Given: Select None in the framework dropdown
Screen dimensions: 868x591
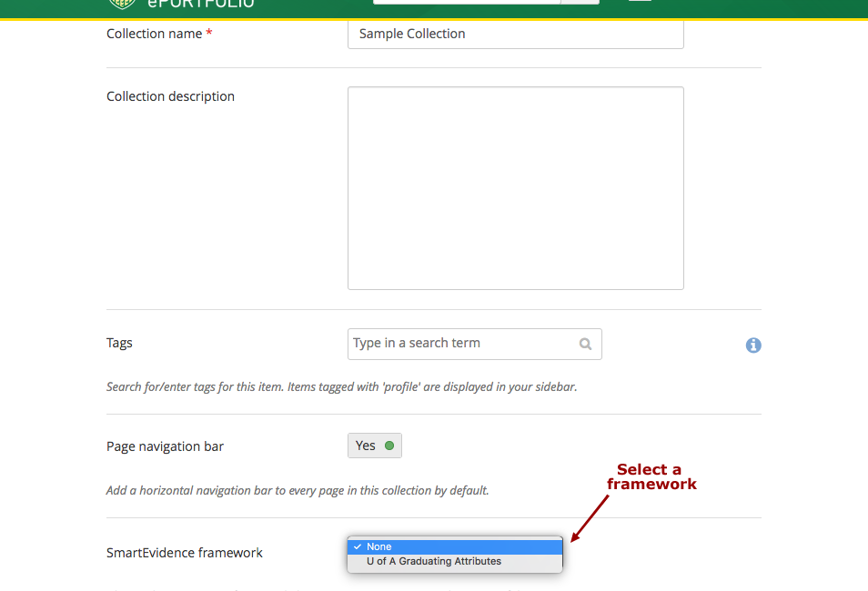Looking at the screenshot, I should click(455, 546).
